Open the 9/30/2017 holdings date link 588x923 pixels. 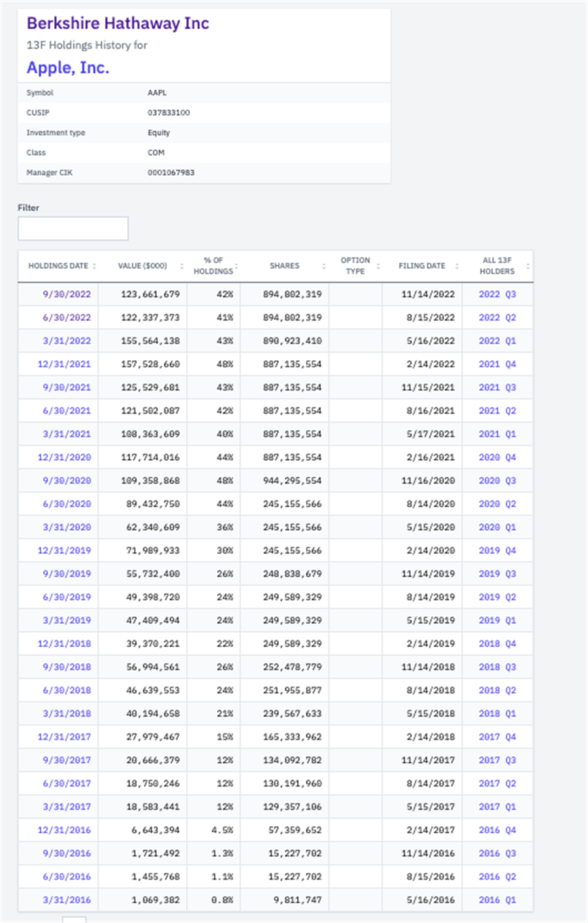[x=67, y=760]
